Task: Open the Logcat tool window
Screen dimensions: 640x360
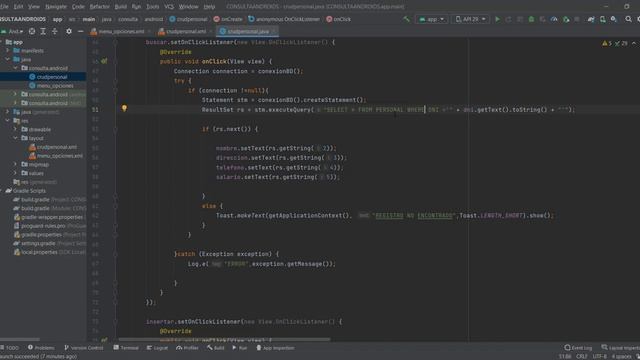Action: [157, 348]
